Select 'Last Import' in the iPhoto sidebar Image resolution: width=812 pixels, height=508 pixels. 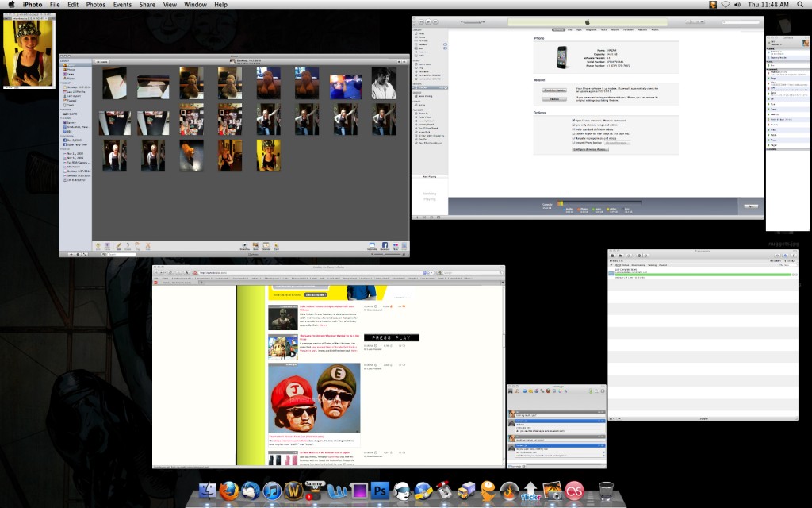tap(73, 96)
